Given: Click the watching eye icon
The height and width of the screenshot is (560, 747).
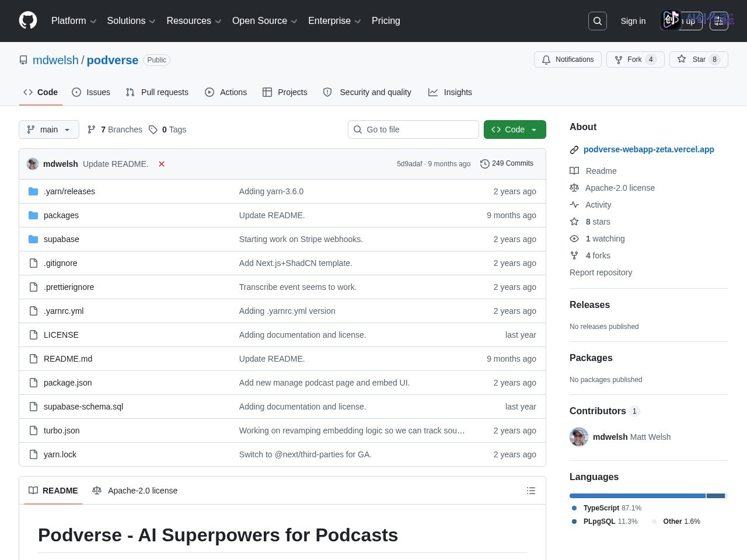Looking at the screenshot, I should click(x=574, y=239).
